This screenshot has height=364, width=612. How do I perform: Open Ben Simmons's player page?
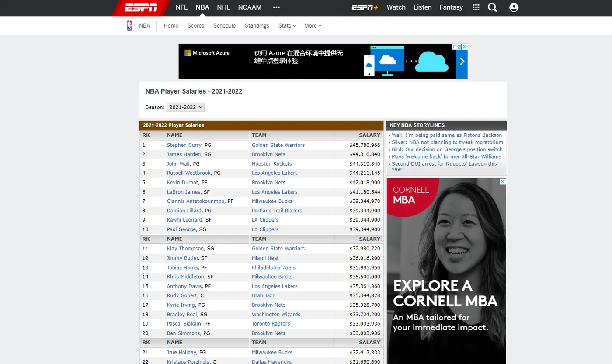click(x=184, y=333)
